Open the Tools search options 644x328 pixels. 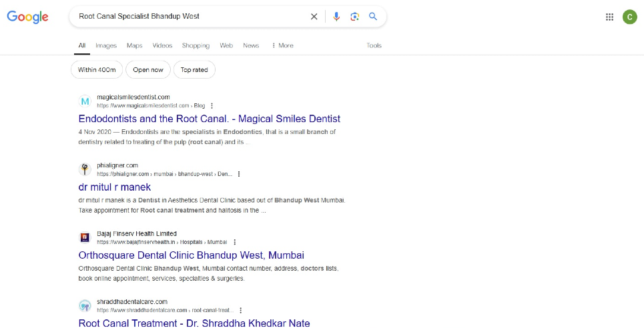[x=374, y=45]
